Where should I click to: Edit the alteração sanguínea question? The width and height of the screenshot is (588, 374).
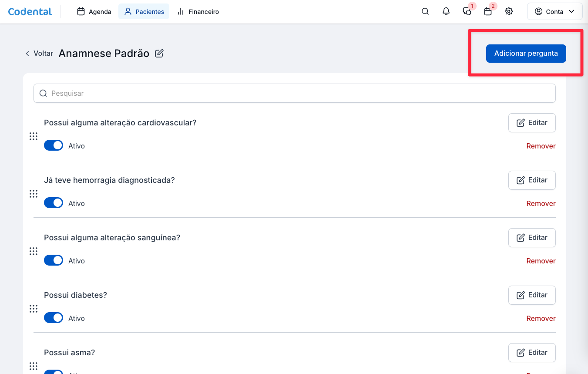pyautogui.click(x=532, y=238)
